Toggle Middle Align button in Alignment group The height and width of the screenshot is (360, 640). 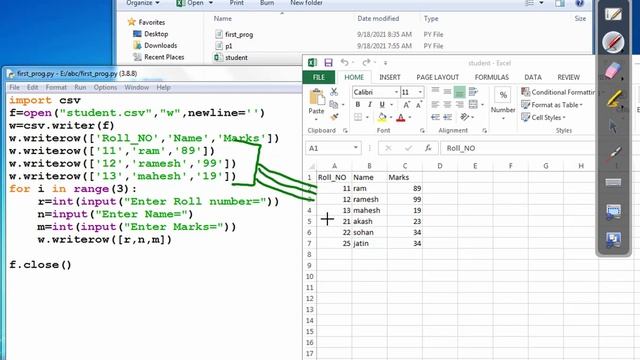pyautogui.click(x=447, y=92)
